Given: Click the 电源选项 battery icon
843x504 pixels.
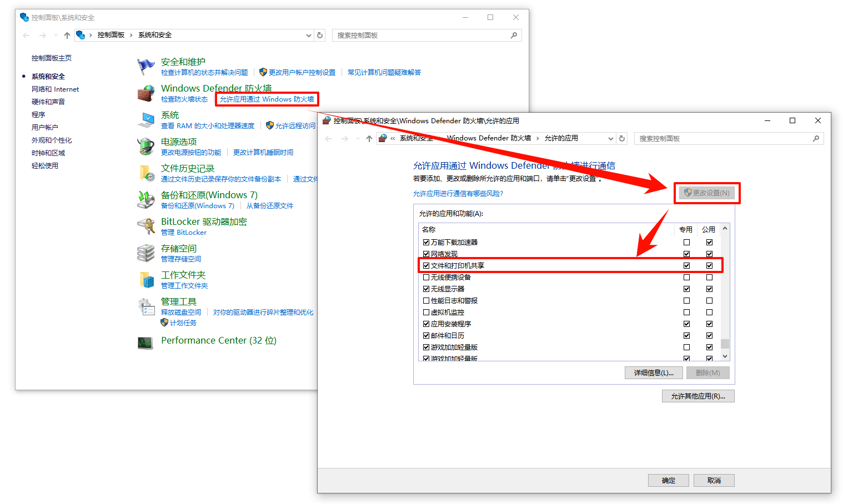Looking at the screenshot, I should point(145,147).
